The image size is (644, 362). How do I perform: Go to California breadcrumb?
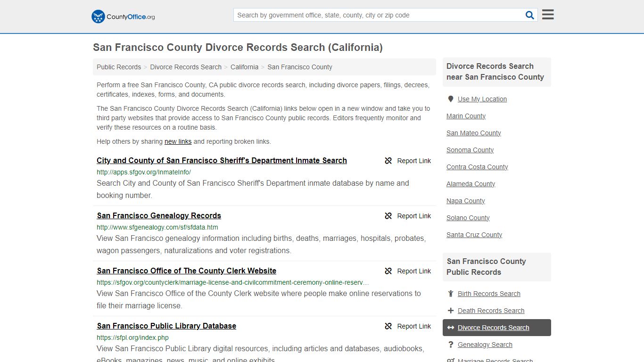click(244, 67)
